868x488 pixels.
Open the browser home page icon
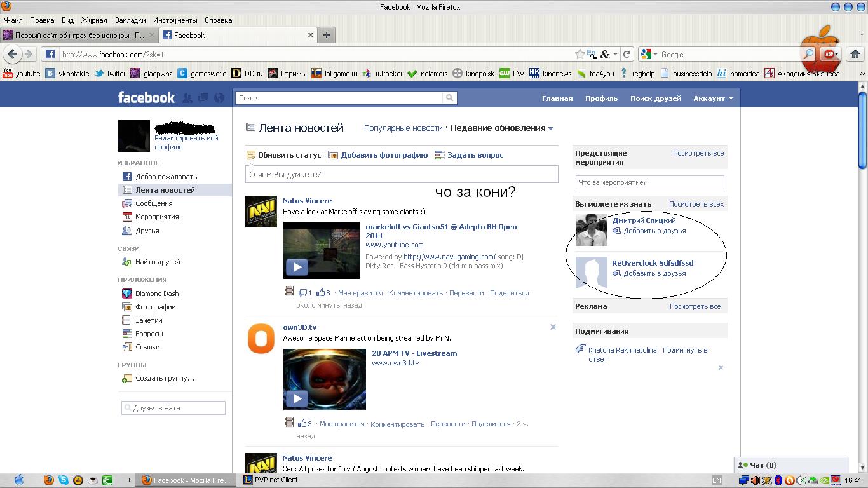click(855, 54)
